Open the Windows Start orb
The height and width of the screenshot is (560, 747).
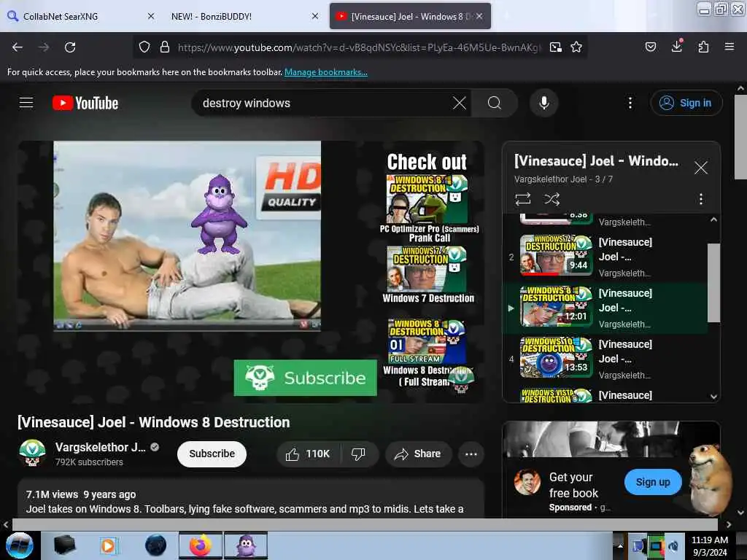tap(20, 545)
